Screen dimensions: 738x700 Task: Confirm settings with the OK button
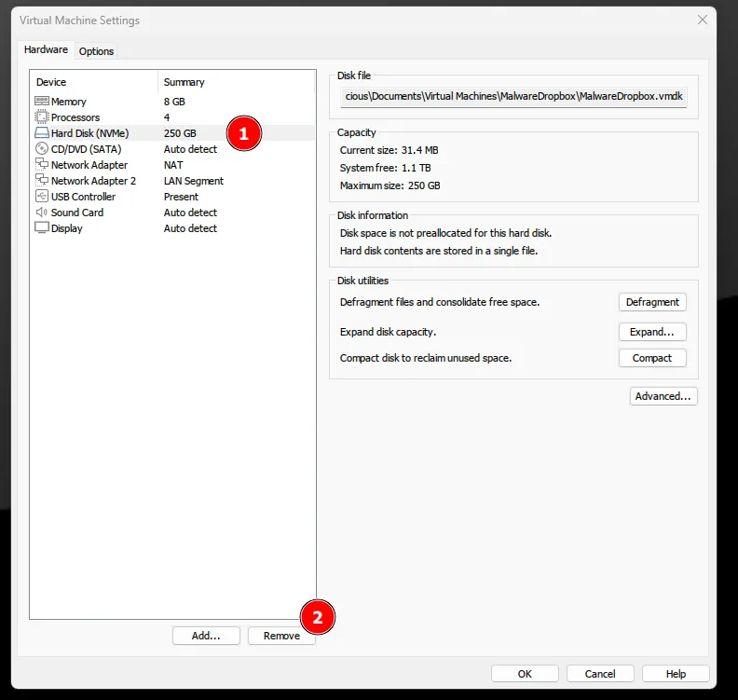(525, 674)
